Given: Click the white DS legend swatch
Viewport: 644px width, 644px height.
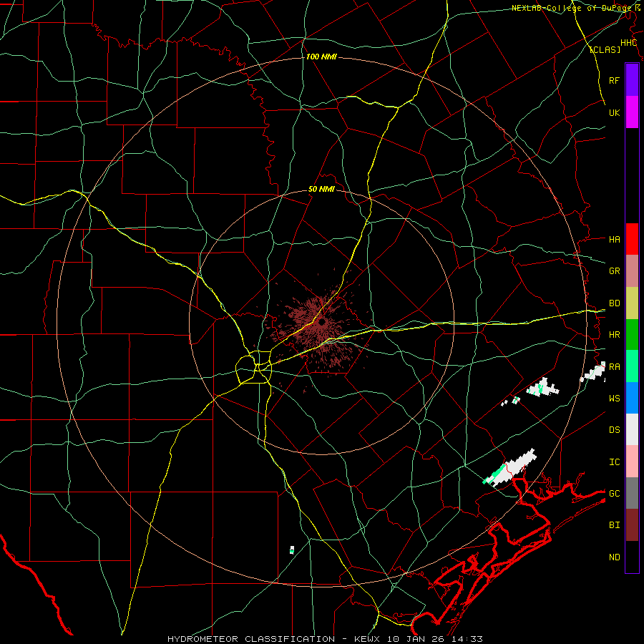Looking at the screenshot, I should (632, 429).
